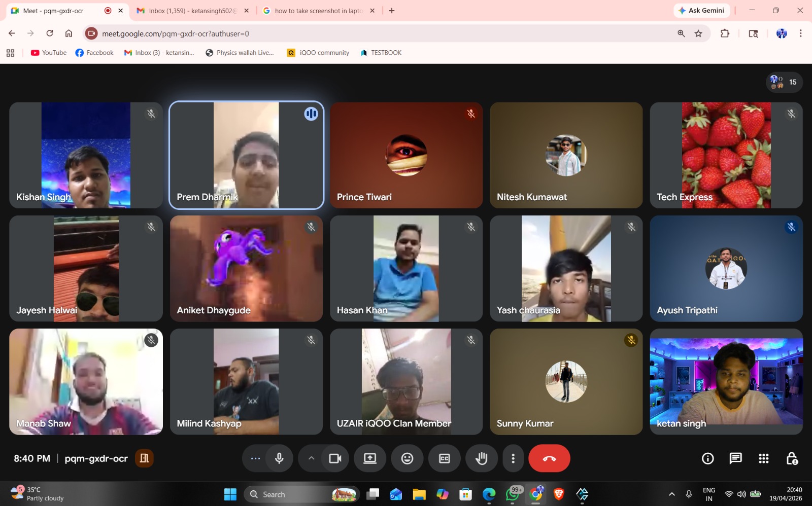The image size is (812, 506).
Task: Click the Ask Gemini button
Action: click(x=701, y=11)
